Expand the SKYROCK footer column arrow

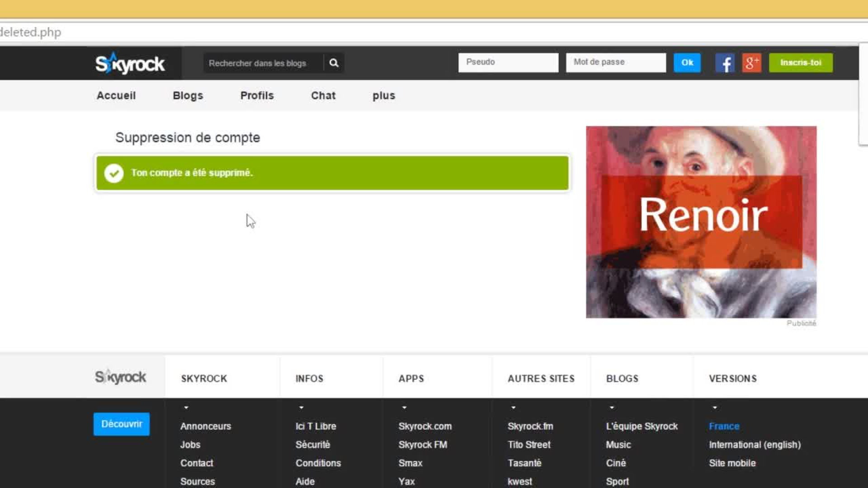tap(186, 408)
